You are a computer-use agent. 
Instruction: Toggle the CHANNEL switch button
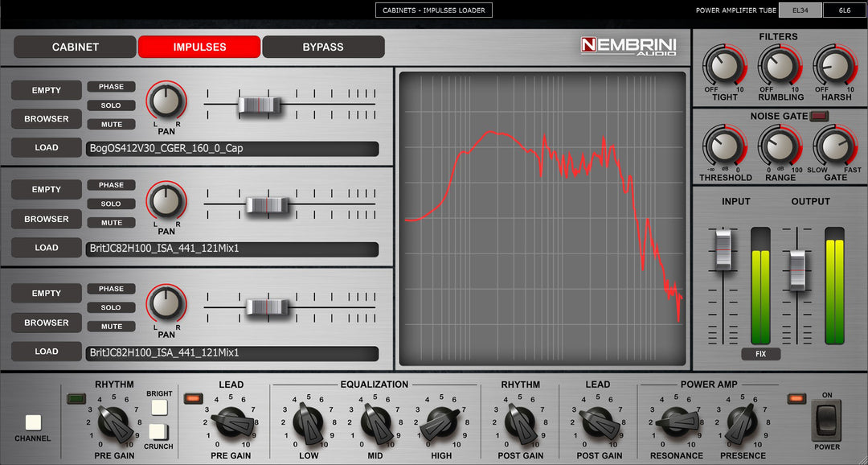33,423
